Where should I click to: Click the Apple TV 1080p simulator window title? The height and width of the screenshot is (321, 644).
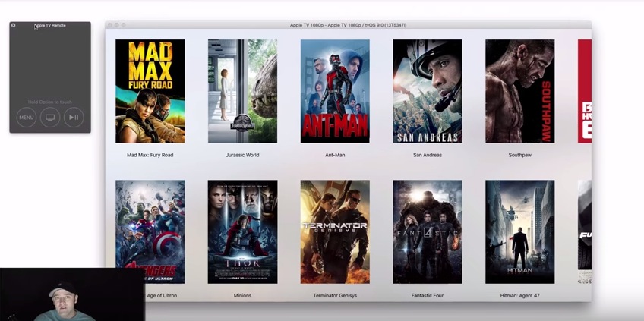[x=349, y=25]
